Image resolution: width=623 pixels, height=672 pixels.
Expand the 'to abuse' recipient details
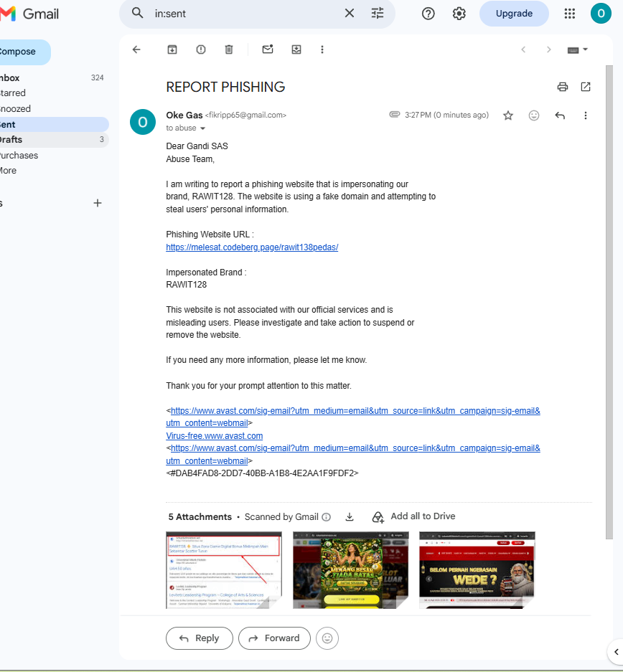pos(203,128)
